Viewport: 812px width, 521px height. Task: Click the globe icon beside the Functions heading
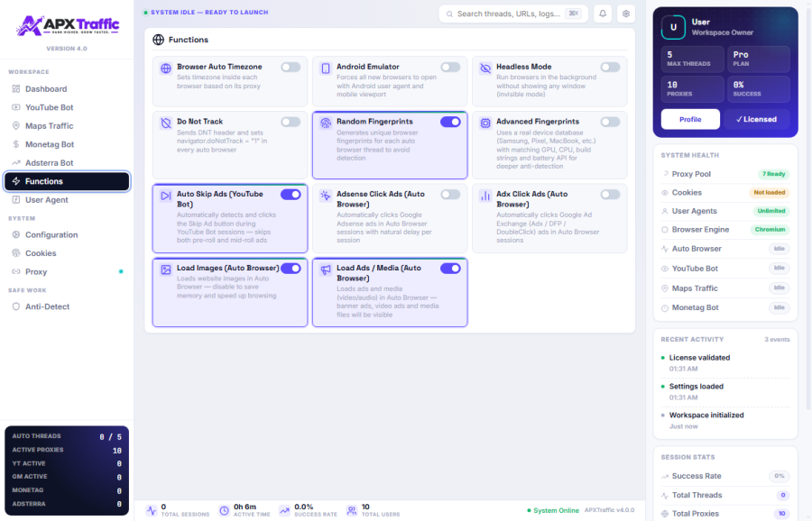point(159,40)
